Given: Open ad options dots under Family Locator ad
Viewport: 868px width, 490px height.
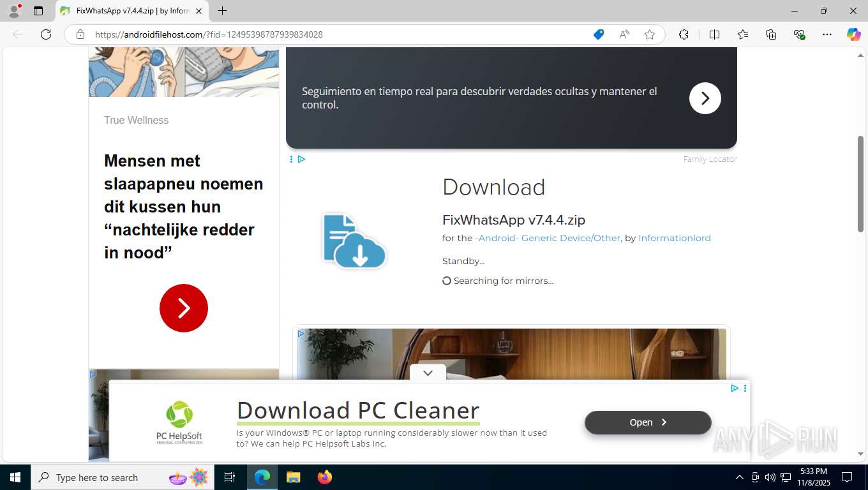Looking at the screenshot, I should coord(291,159).
